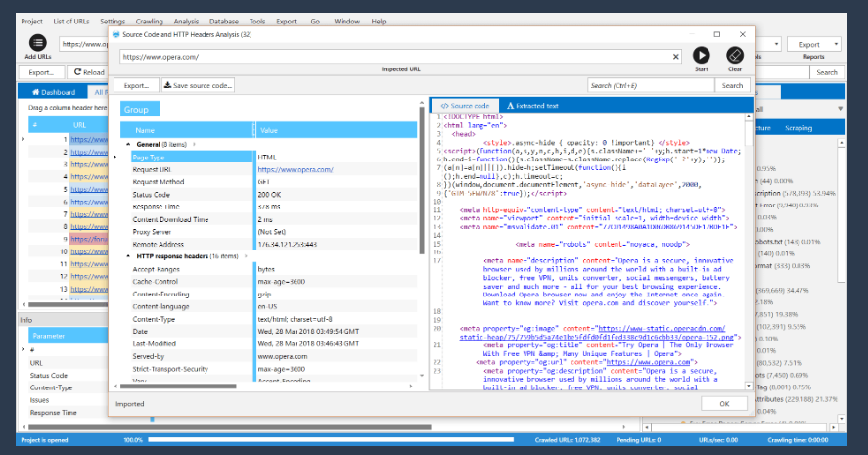Open the filter dropdown in right panel
868x455 pixels.
click(x=840, y=109)
